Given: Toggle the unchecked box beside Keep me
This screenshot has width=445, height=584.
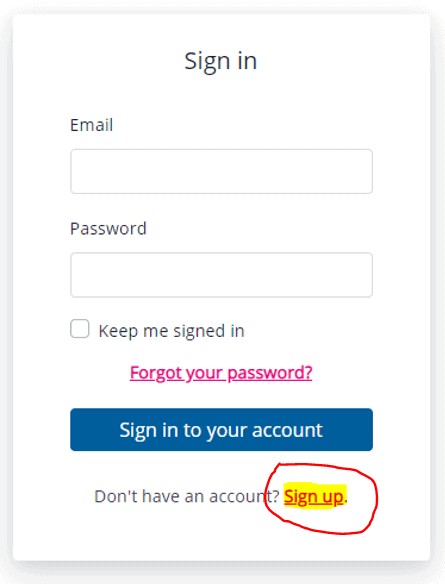Looking at the screenshot, I should (80, 329).
